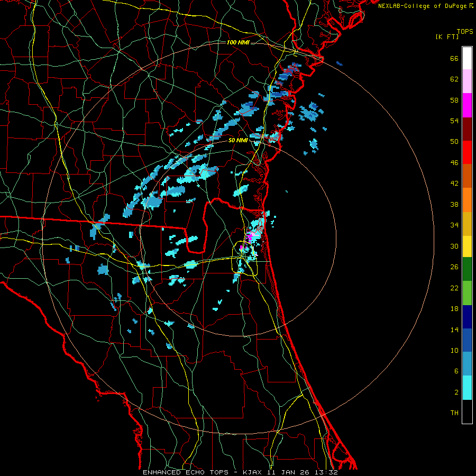476x476 pixels.
Task: Click the cyan legend swatch
Action: coord(467,388)
